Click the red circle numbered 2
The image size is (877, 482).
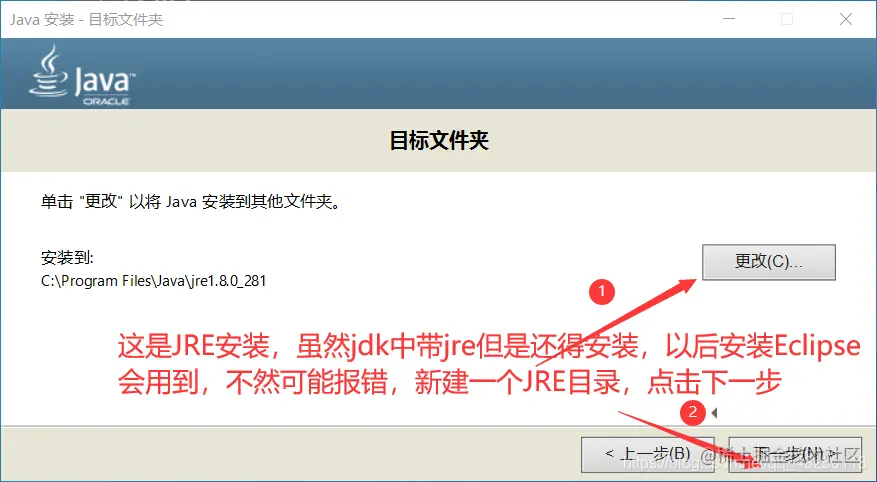(x=692, y=413)
